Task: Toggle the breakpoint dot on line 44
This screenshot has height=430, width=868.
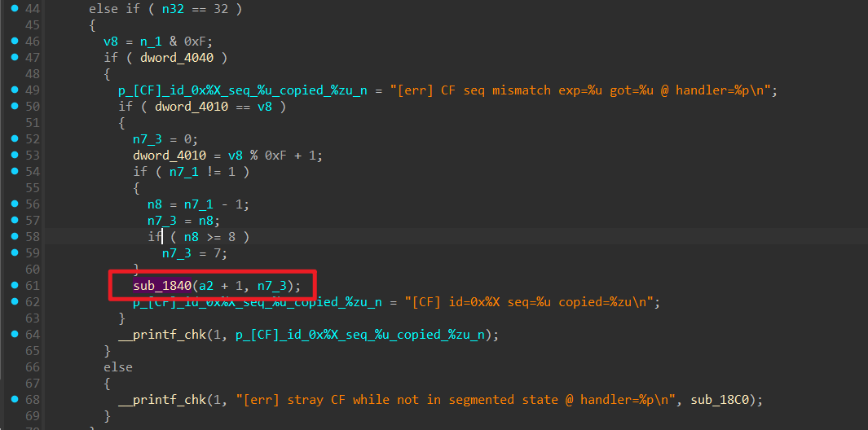Action: [x=15, y=8]
